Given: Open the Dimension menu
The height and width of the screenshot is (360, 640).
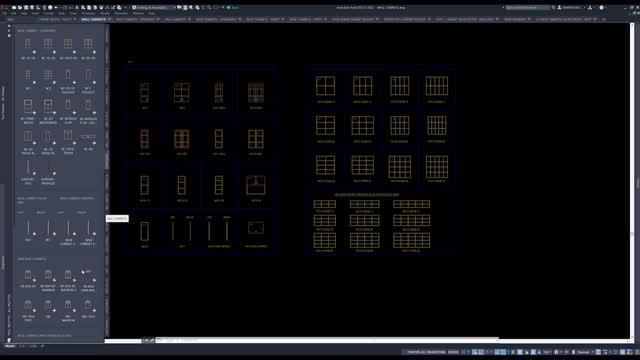Looking at the screenshot, I should (88, 13).
